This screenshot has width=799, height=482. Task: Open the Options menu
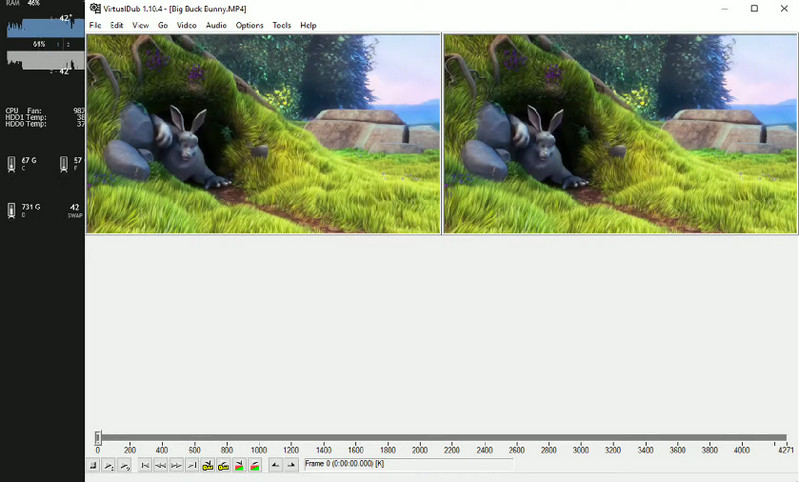pos(250,25)
